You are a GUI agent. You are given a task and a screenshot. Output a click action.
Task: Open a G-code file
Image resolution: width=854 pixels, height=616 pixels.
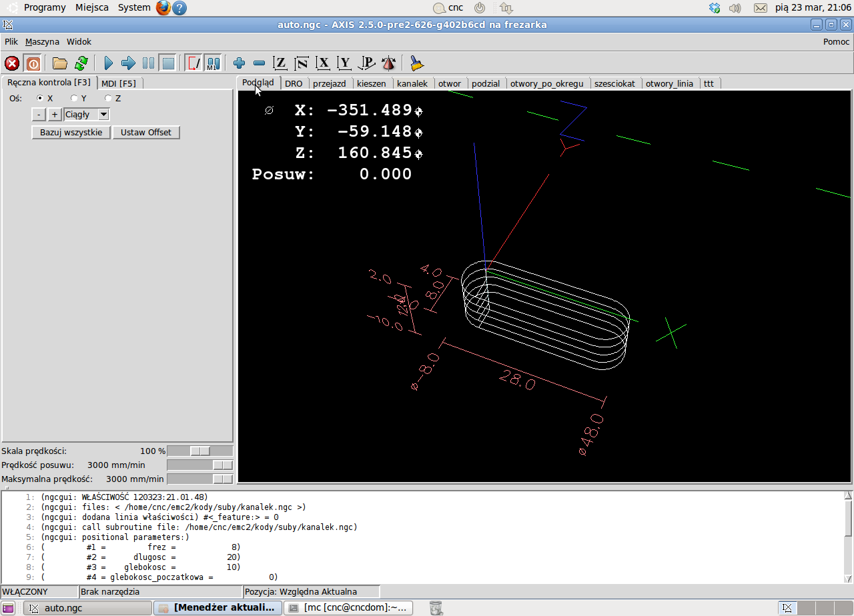click(60, 63)
